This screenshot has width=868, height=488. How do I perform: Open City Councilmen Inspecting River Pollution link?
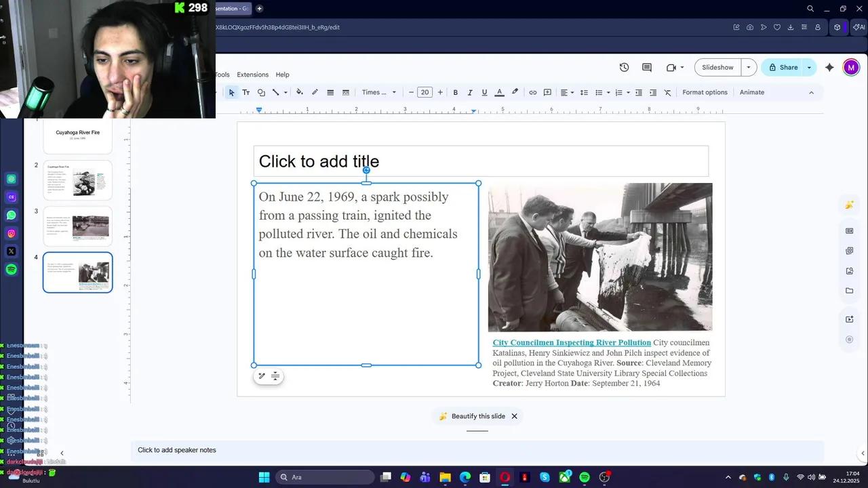tap(571, 343)
